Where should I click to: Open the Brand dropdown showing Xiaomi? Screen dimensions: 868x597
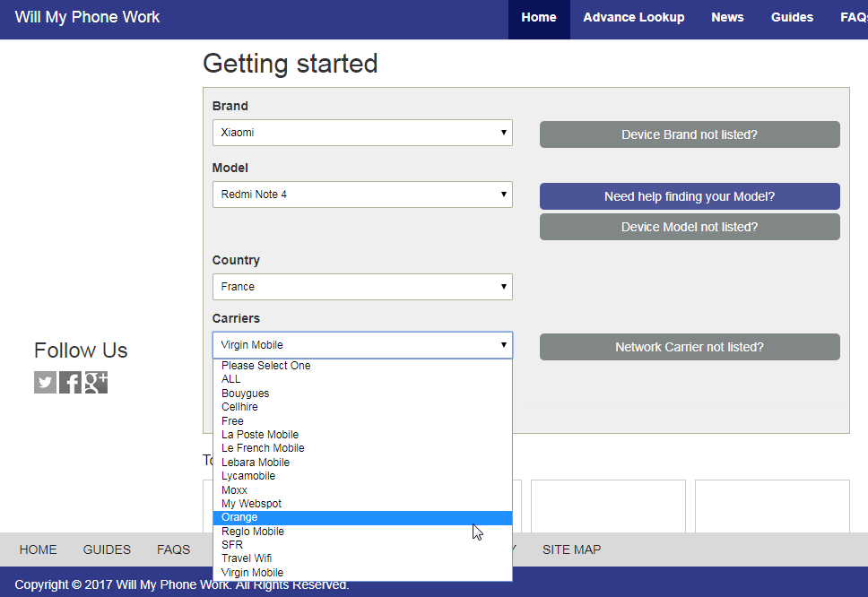click(x=362, y=133)
